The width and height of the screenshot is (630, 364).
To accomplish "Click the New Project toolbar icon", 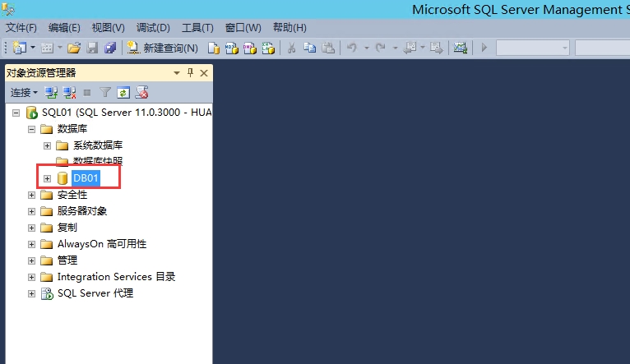I will [19, 48].
